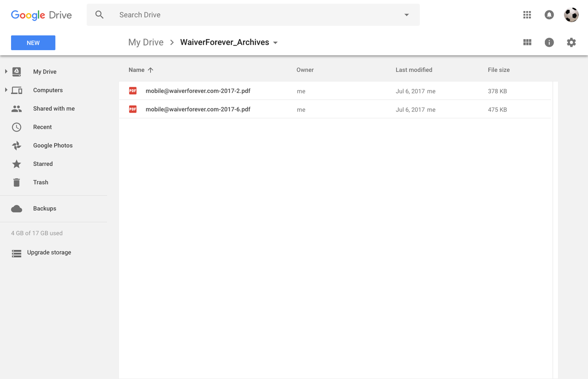This screenshot has height=379, width=588.
Task: Click PDF icon of the 2017-6 file
Action: 133,109
